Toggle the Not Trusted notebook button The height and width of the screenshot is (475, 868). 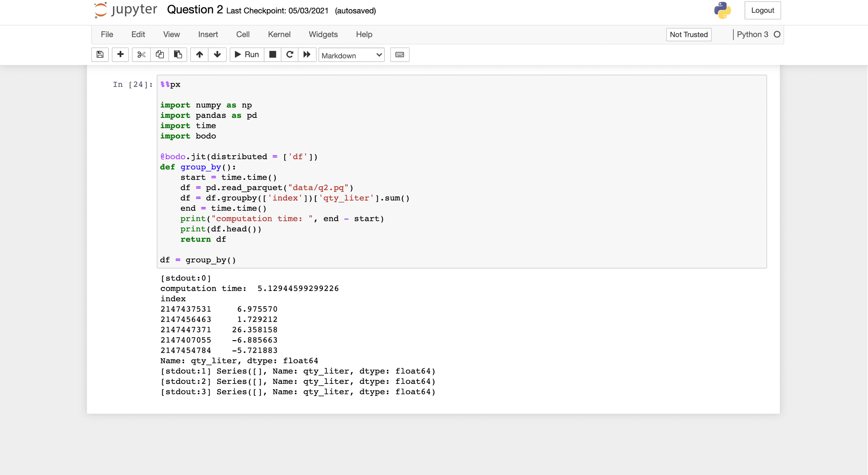click(x=689, y=35)
